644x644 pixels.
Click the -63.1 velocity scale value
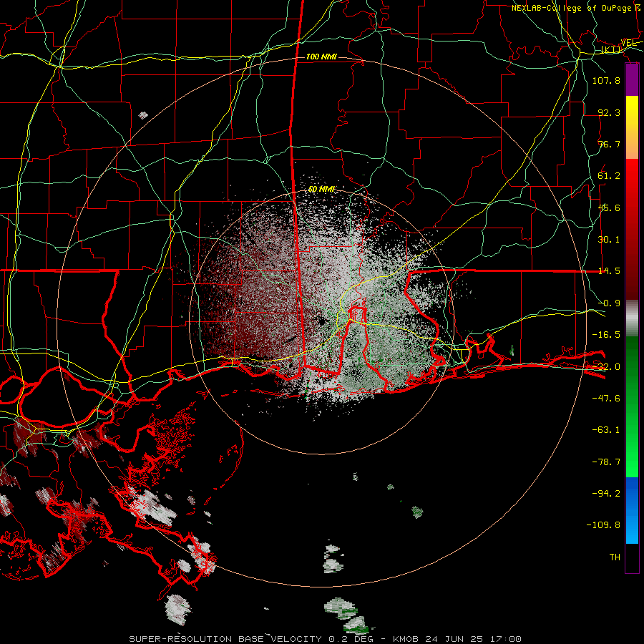pos(606,430)
